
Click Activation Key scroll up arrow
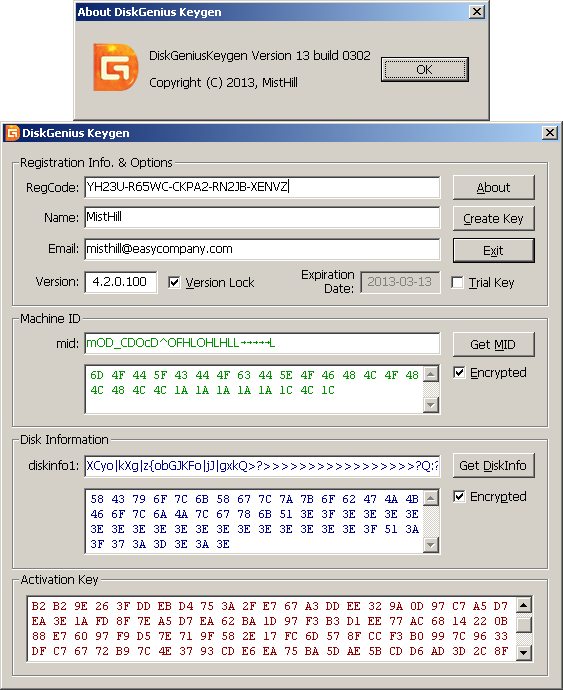(x=524, y=606)
